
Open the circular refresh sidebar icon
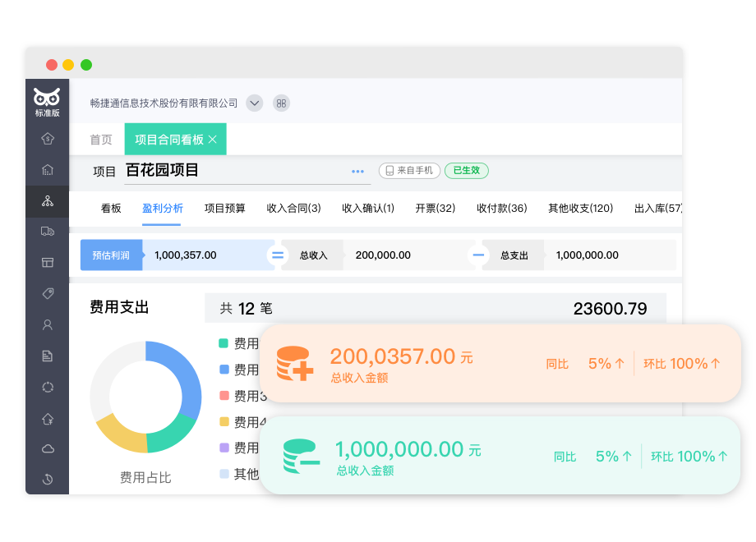click(48, 388)
